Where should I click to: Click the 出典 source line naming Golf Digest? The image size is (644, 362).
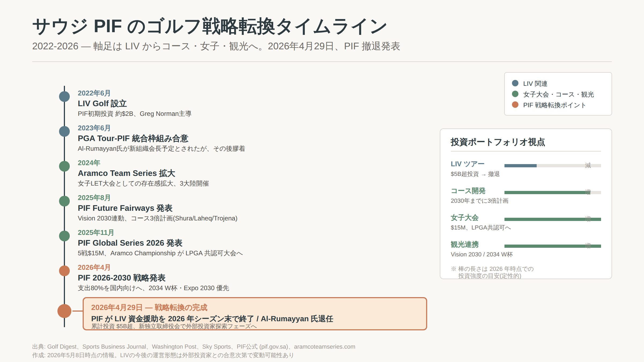point(194,347)
